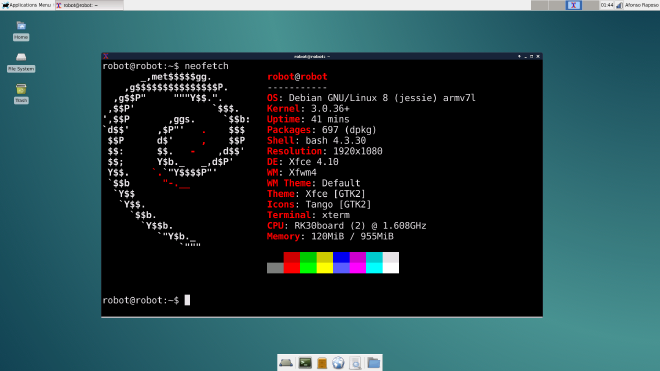This screenshot has width=660, height=371.
Task: Open the blue folder icon in dock
Action: tap(373, 363)
